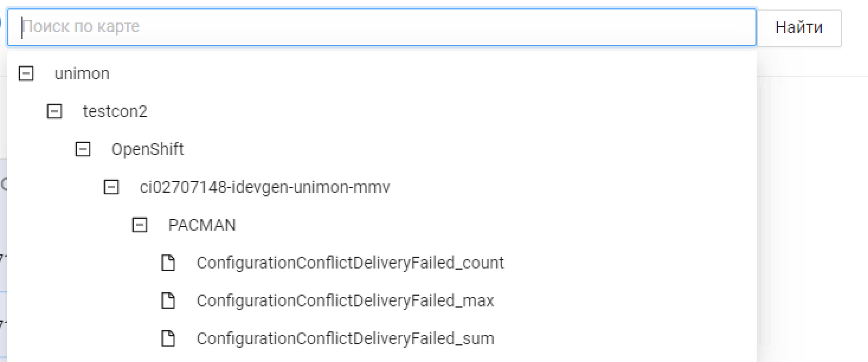The width and height of the screenshot is (868, 362).
Task: Select the unimon tree label
Action: (82, 74)
